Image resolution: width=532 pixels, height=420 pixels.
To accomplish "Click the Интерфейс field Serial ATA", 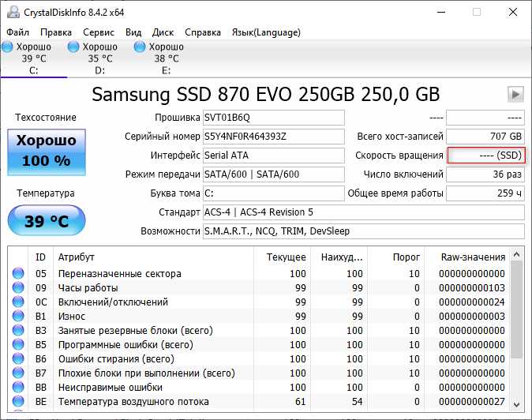I will (273, 156).
